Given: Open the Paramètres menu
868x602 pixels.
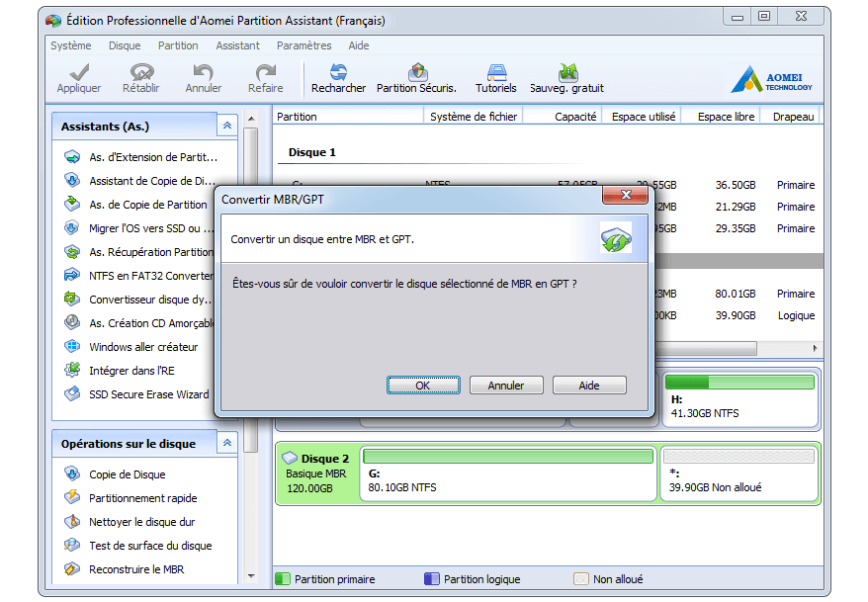Looking at the screenshot, I should click(x=304, y=45).
